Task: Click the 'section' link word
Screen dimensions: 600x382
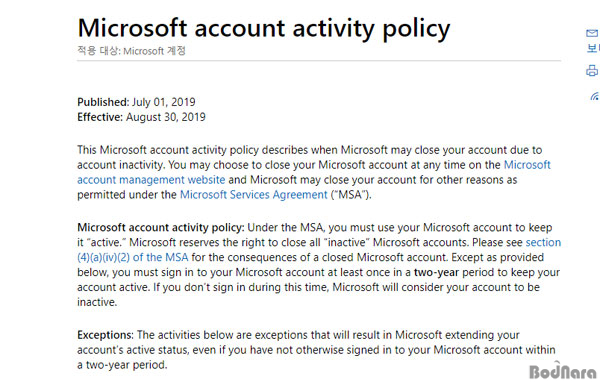Action: click(543, 242)
